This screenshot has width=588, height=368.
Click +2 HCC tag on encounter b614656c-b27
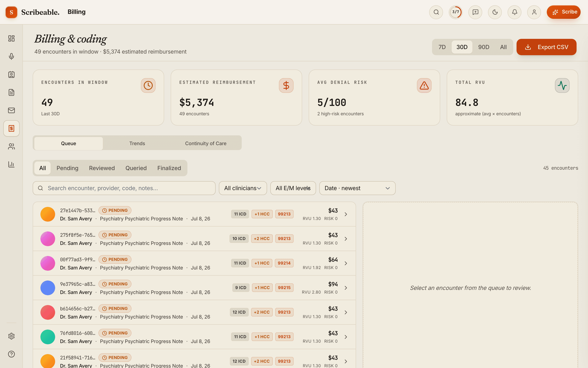262,312
